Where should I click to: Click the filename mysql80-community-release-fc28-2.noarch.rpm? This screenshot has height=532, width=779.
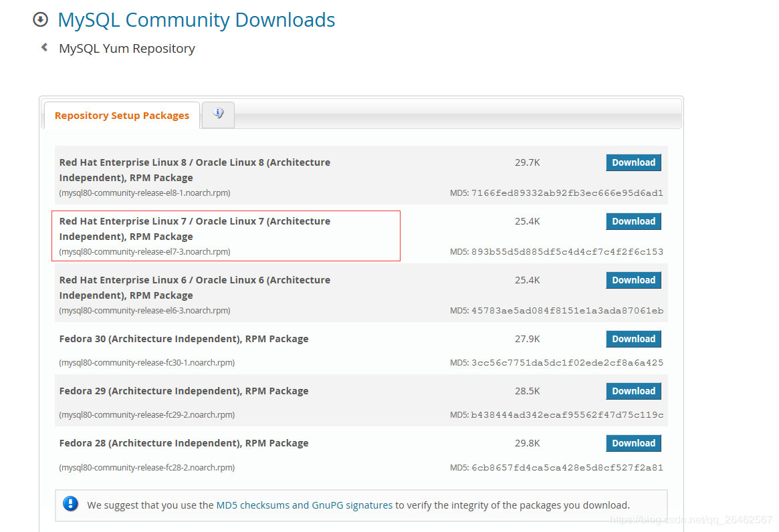pos(146,467)
